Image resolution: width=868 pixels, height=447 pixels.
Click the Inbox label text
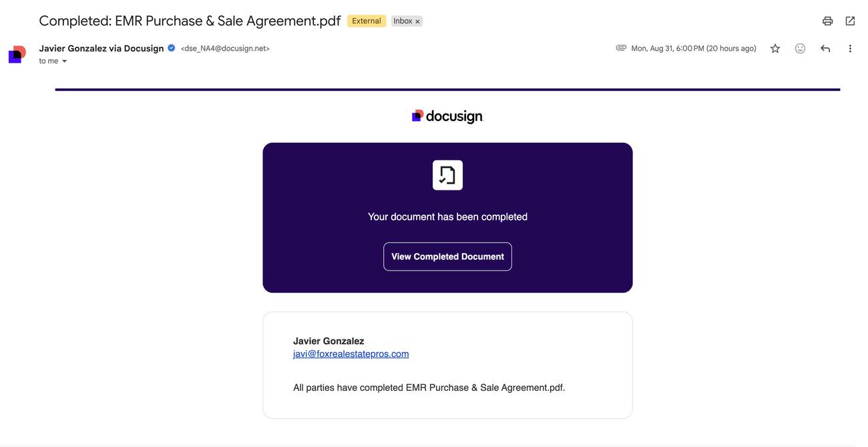[403, 21]
